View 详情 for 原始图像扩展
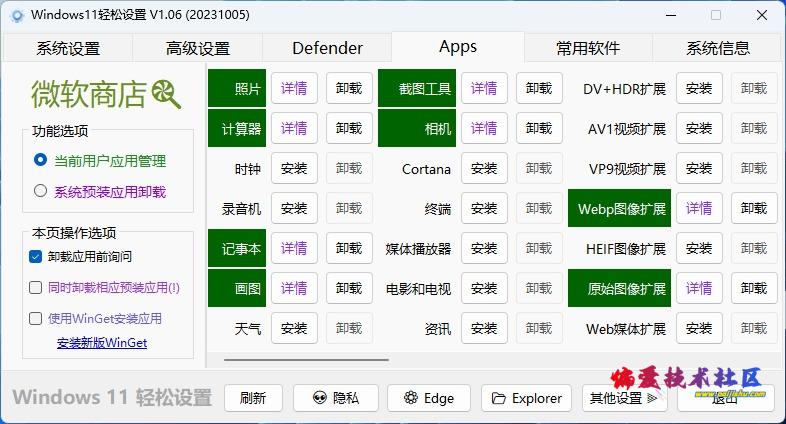This screenshot has height=424, width=786. pos(699,288)
